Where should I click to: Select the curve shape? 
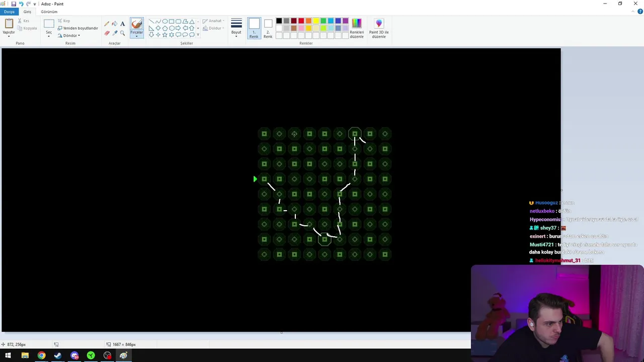click(158, 22)
